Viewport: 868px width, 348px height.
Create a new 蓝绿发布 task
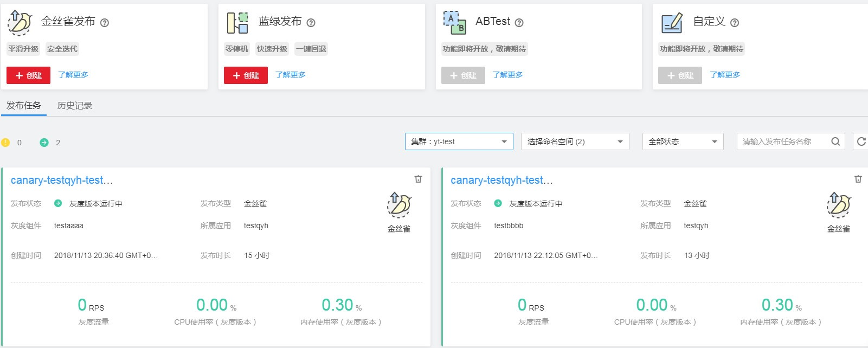[246, 75]
